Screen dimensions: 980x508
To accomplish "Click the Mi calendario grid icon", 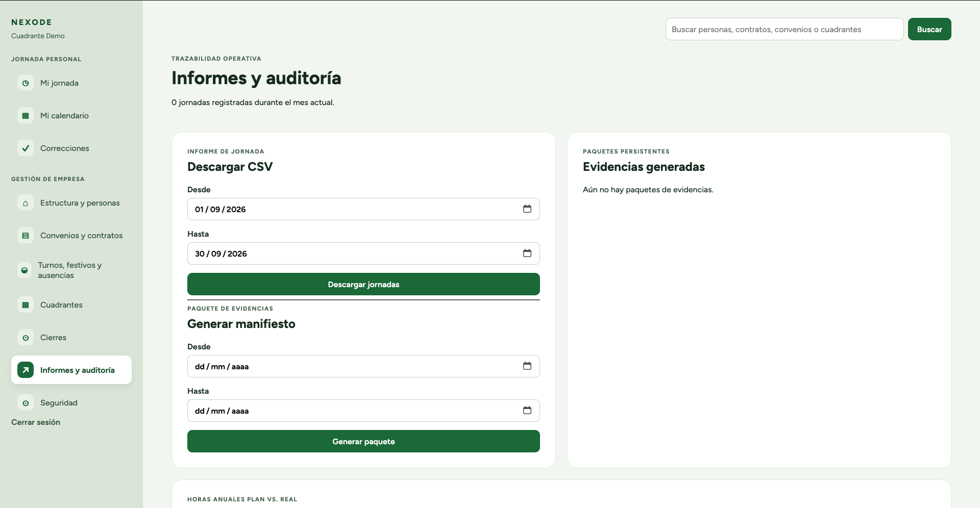I will tap(26, 115).
